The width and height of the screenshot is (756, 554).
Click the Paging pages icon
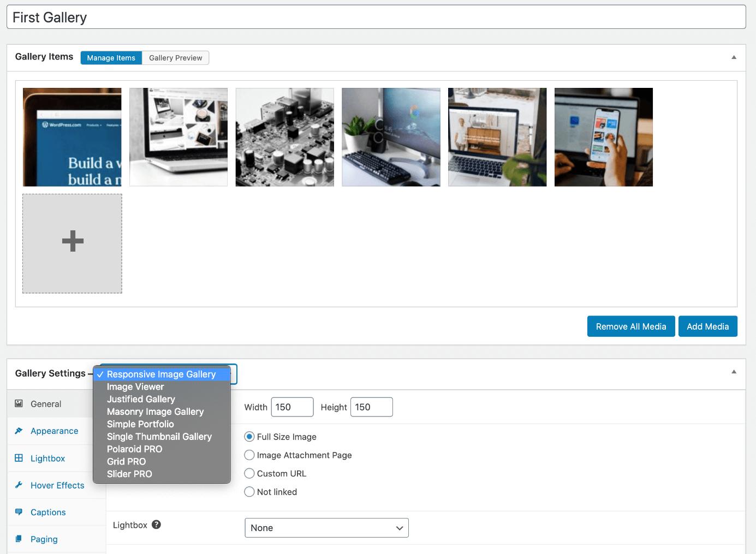(19, 539)
